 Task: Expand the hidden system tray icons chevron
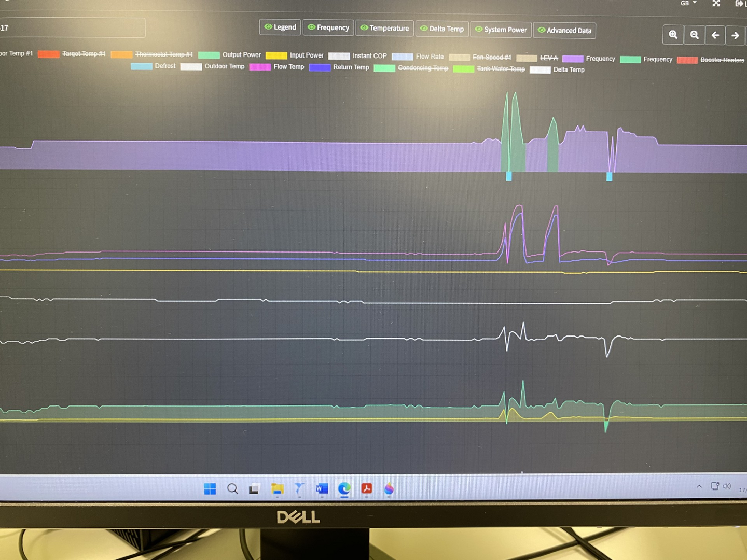(x=699, y=486)
